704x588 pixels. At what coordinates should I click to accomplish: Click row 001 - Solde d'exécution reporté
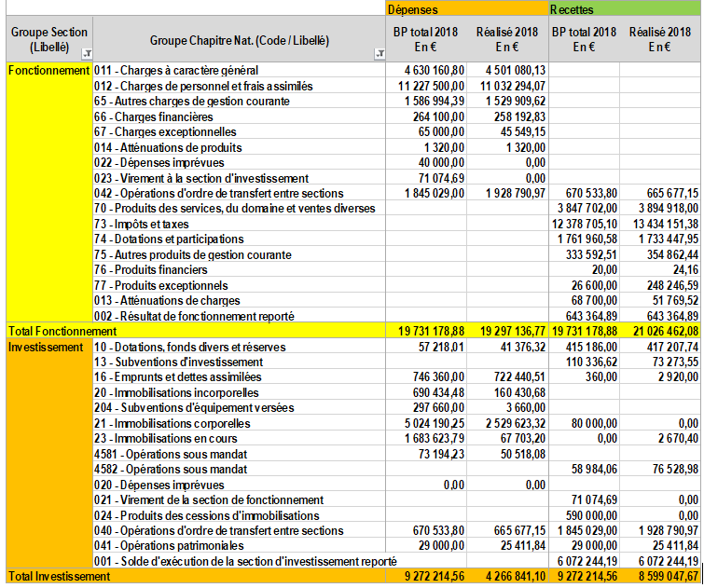click(x=245, y=561)
